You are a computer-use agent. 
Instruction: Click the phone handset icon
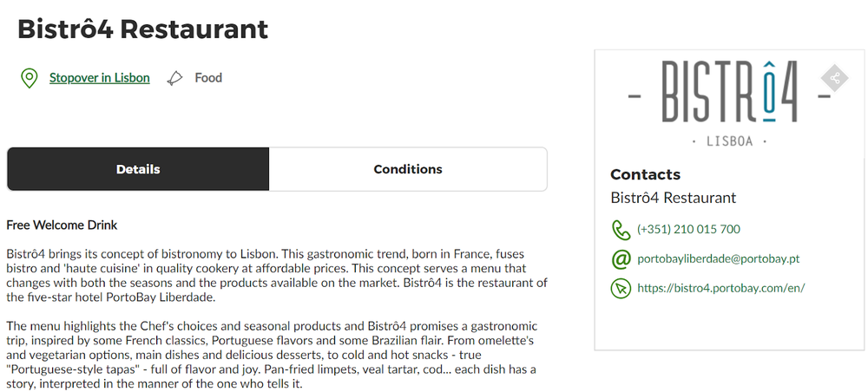(x=621, y=230)
